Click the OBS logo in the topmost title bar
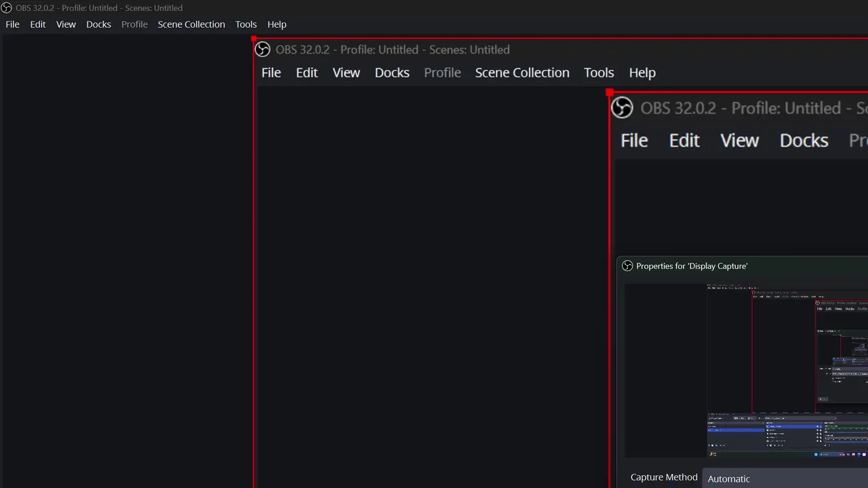Screen dimensions: 868x488 click(x=7, y=8)
